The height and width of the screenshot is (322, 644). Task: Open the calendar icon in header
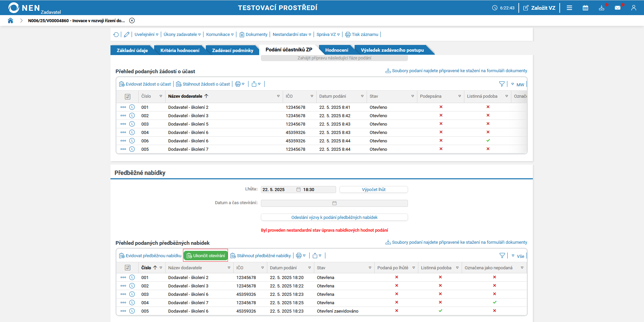tap(585, 8)
